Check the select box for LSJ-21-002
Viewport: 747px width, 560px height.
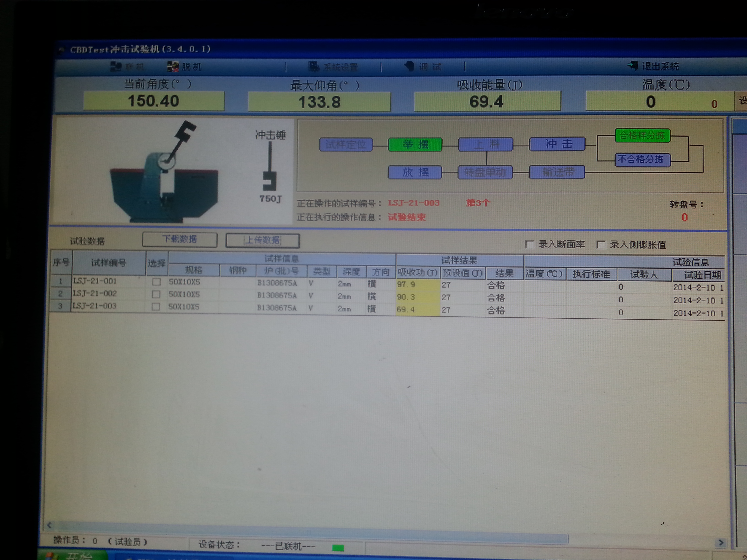(x=156, y=294)
